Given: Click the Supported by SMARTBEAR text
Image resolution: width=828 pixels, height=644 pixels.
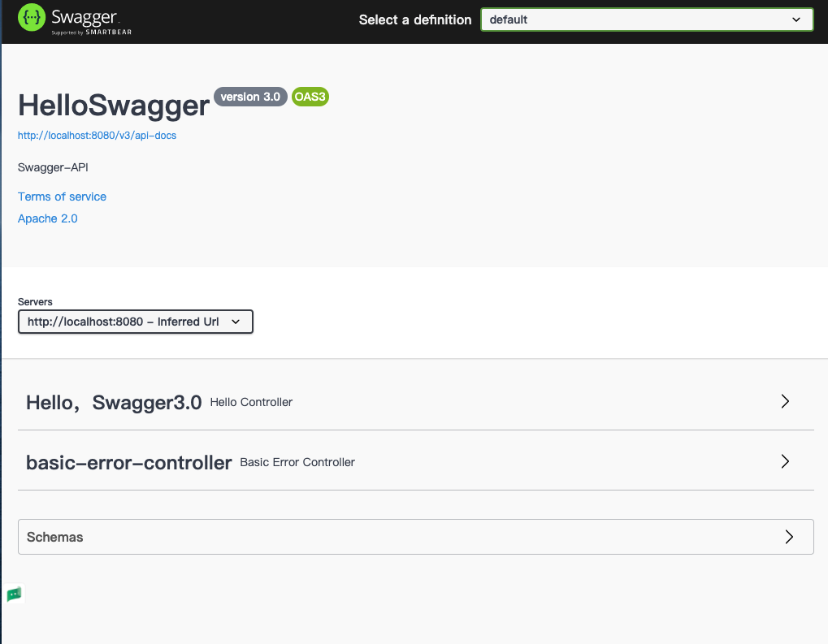Looking at the screenshot, I should [91, 32].
